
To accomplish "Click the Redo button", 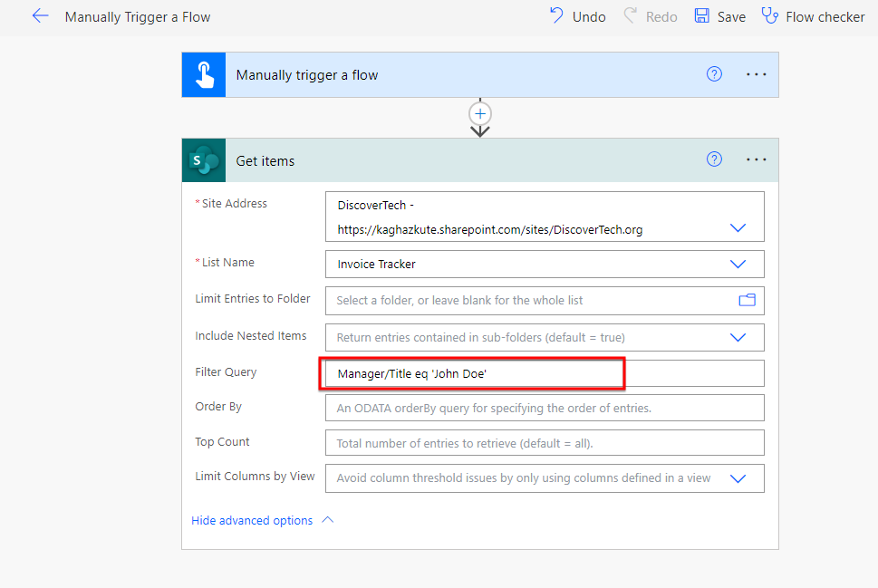I will coord(651,16).
